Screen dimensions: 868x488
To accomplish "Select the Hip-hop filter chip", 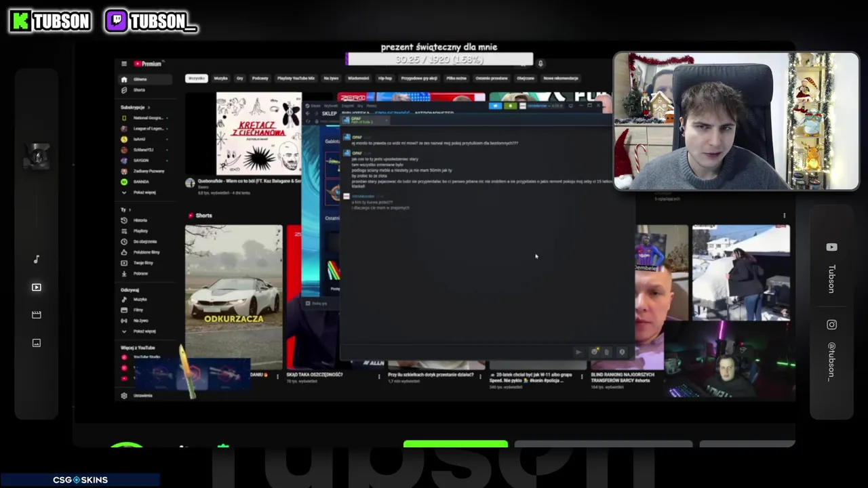I will (x=384, y=79).
